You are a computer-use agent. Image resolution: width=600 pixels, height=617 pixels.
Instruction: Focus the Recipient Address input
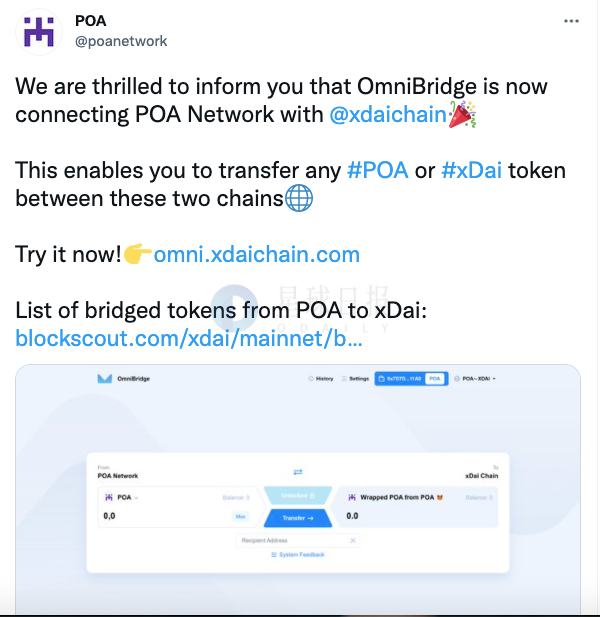pos(290,540)
